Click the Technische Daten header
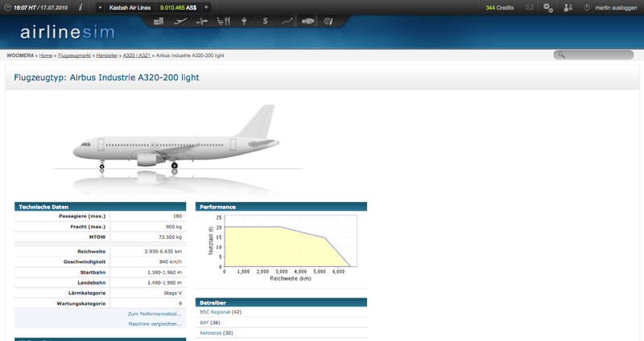This screenshot has height=341, width=644. click(100, 207)
